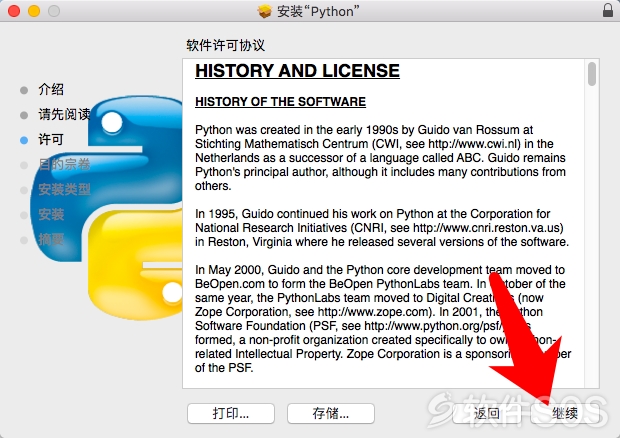Screen dimensions: 620x438
Task: Click the http://www.cwi.nl URL text
Action: click(474, 144)
